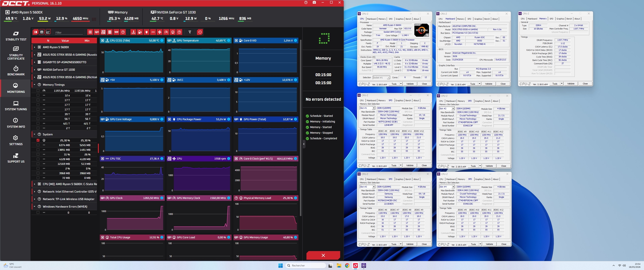Expand the AMD Ryzen 5 5600X sensor group
This screenshot has width=644, height=270.
(34, 47)
